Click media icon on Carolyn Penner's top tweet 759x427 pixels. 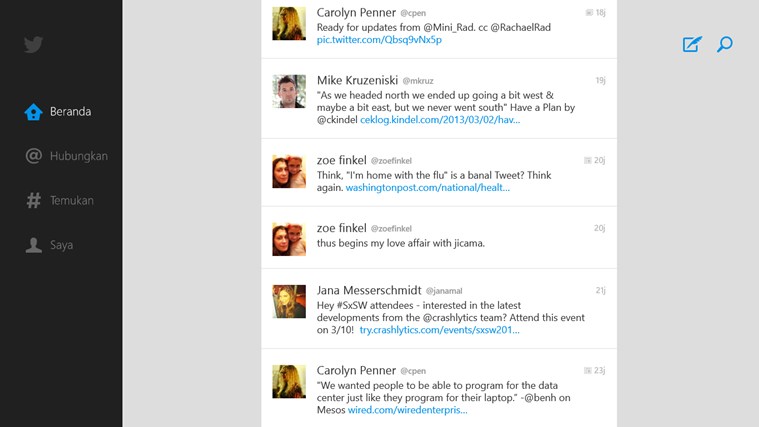589,13
